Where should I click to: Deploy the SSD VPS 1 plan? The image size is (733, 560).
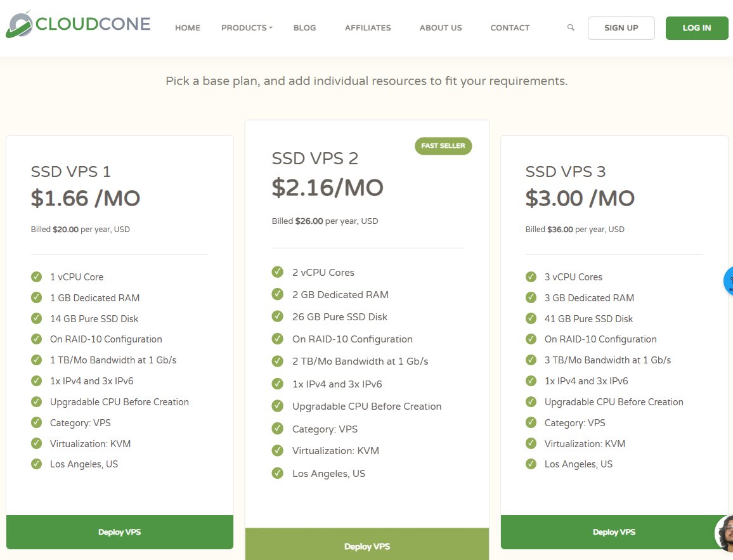coord(120,532)
